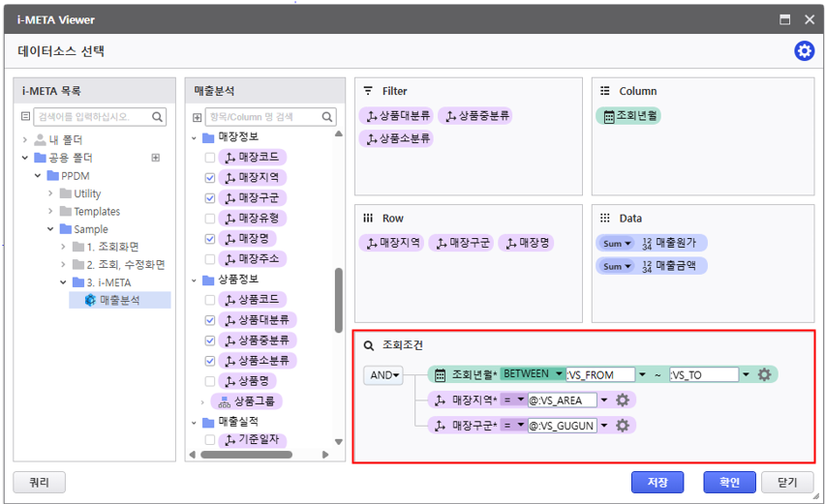Open the Sum dropdown for 매출원가
The height and width of the screenshot is (504, 825).
(x=616, y=243)
